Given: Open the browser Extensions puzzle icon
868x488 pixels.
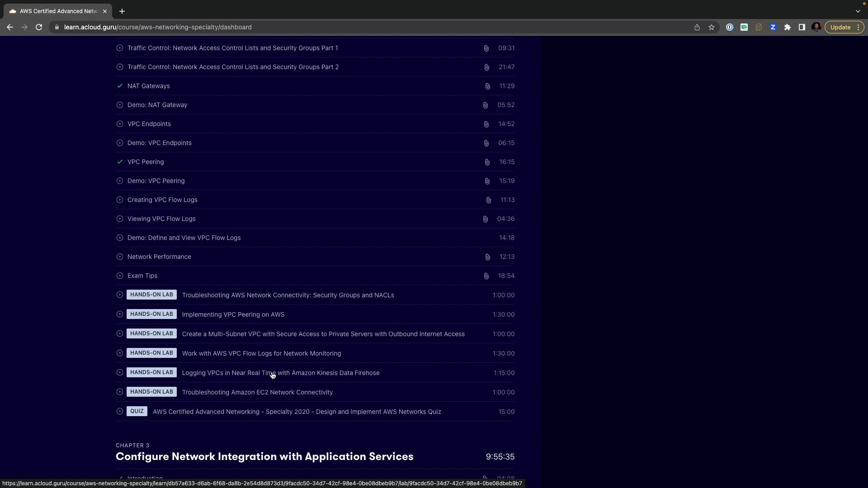Looking at the screenshot, I should [787, 27].
